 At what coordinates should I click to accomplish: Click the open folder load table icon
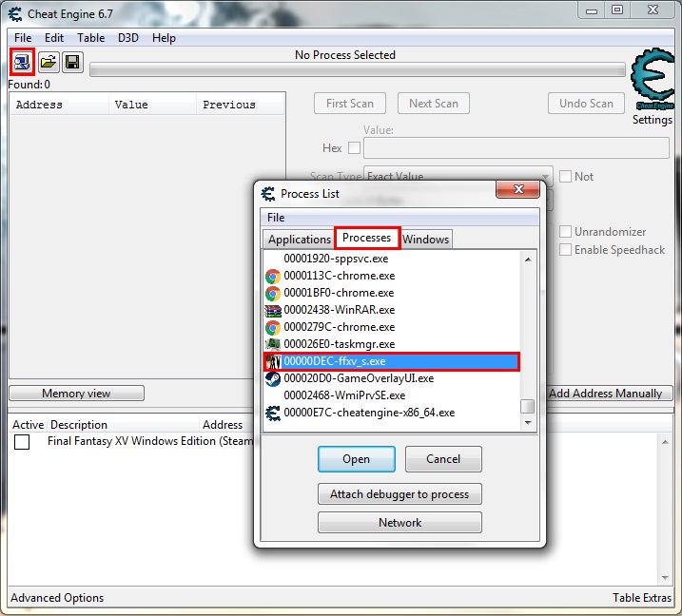click(49, 62)
